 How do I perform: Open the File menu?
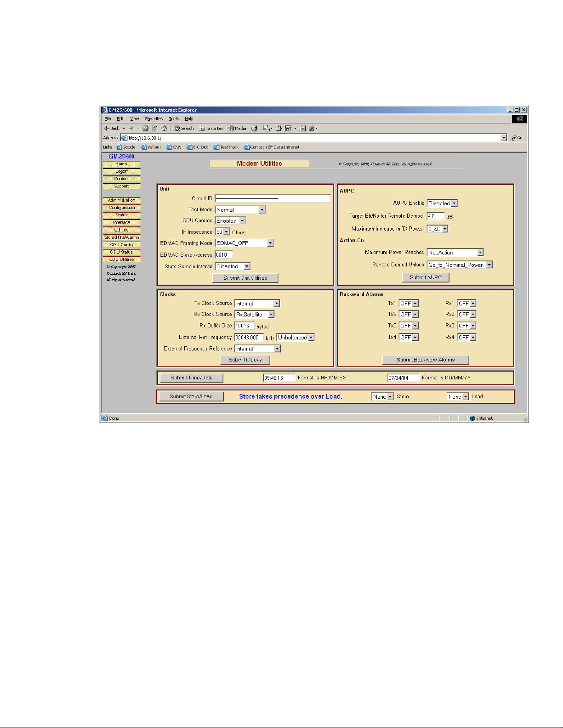(108, 119)
